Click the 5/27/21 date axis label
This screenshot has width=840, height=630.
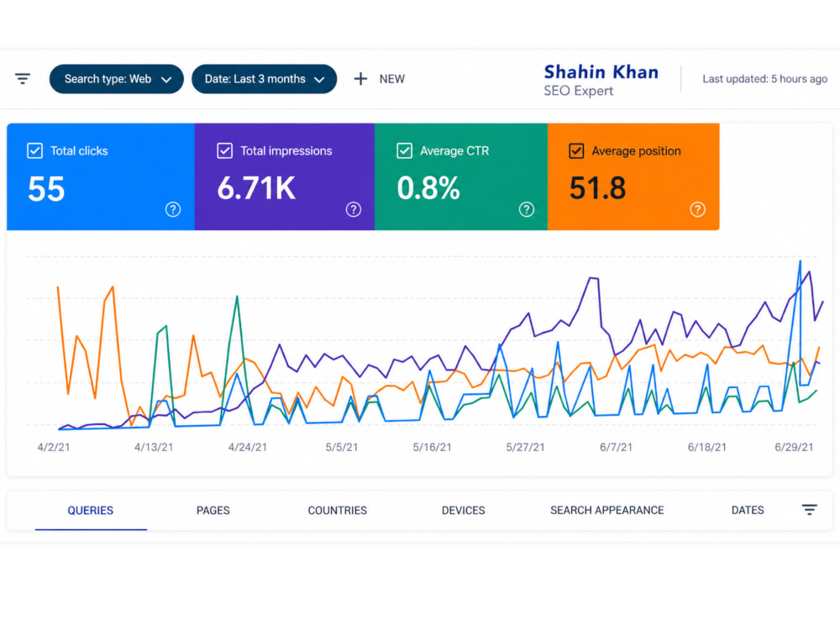pyautogui.click(x=526, y=448)
